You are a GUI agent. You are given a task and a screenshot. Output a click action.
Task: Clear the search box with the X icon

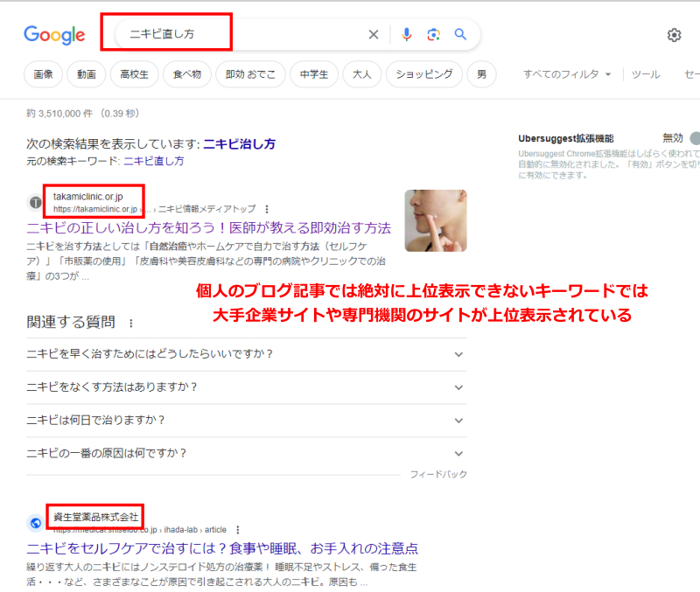(374, 34)
